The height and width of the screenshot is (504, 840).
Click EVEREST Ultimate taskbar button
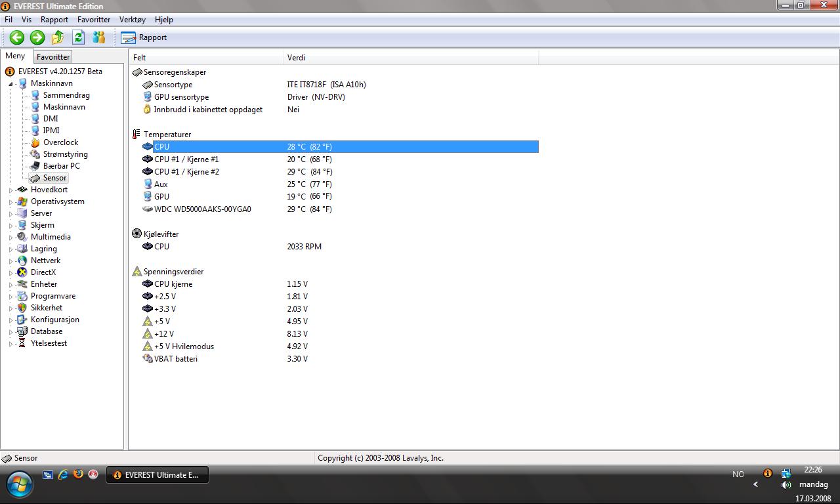point(157,475)
